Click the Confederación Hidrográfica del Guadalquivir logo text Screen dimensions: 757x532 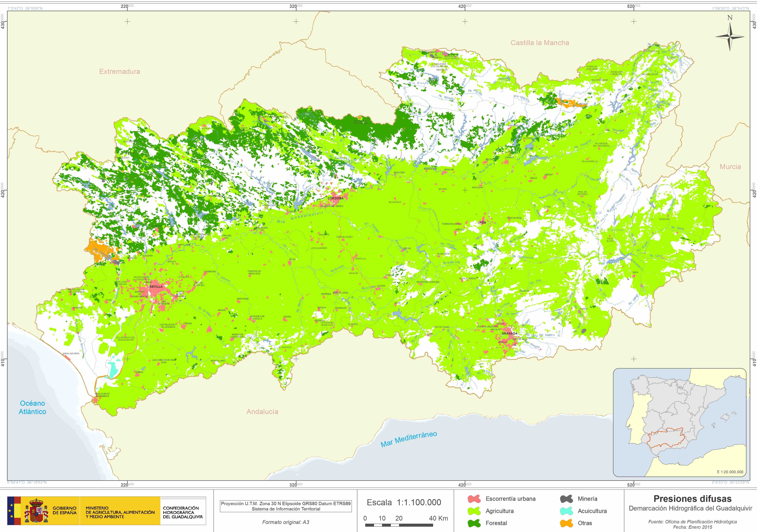point(183,512)
